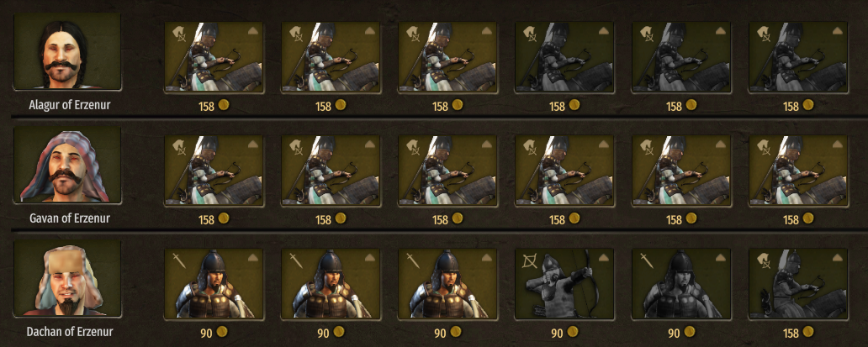Click Alagur of Erzenur's portrait
This screenshot has height=347, width=868.
[x=67, y=51]
